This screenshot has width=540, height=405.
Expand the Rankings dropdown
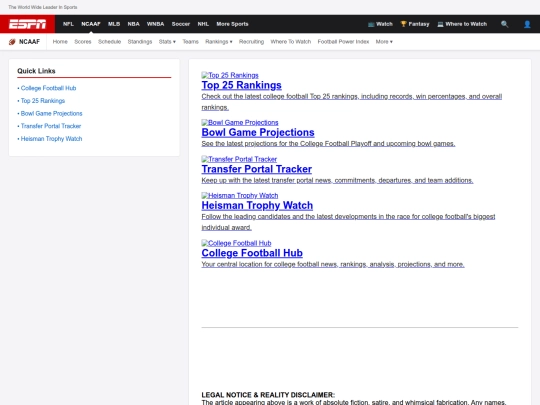click(219, 42)
